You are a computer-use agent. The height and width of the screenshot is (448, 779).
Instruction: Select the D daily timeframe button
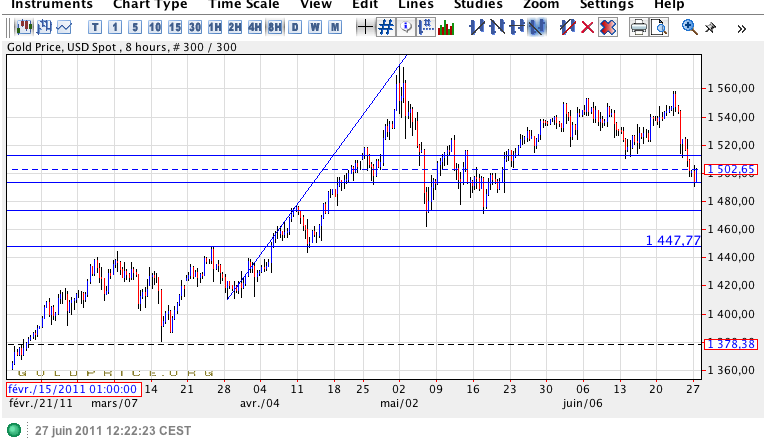(295, 27)
